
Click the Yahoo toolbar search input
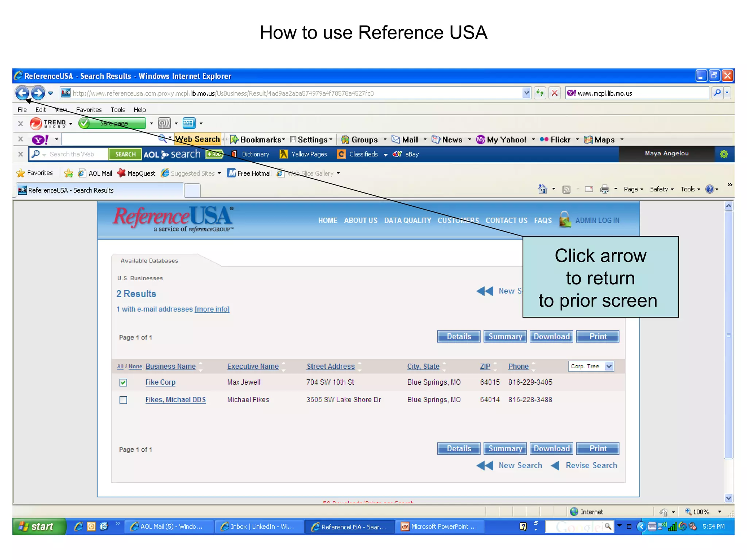[x=109, y=139]
